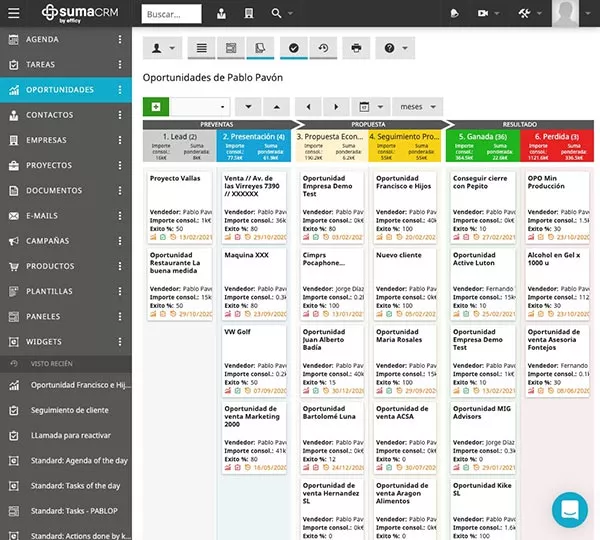Open the VW Golf opportunity card
This screenshot has height=540, width=600.
point(254,361)
